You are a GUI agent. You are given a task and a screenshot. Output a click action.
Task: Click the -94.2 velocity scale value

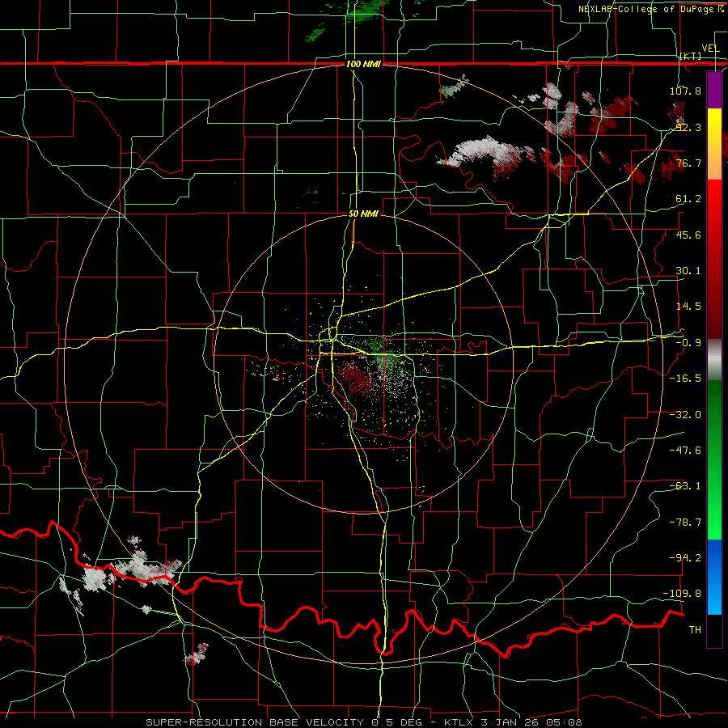[685, 558]
